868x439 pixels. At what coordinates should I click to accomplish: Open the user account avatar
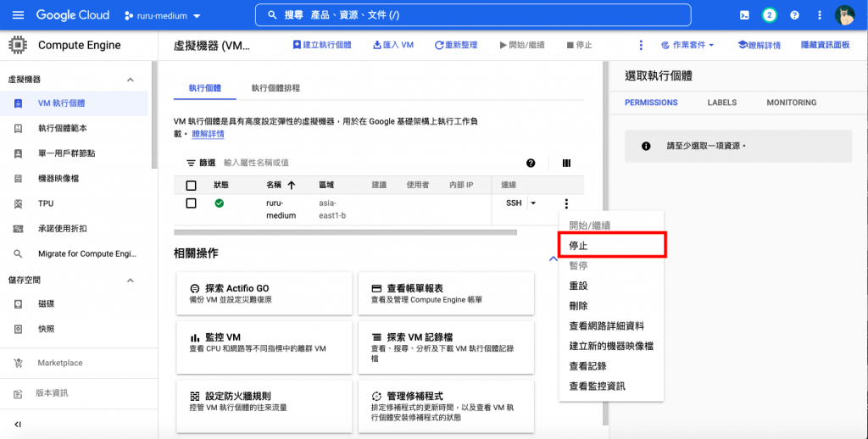[844, 15]
